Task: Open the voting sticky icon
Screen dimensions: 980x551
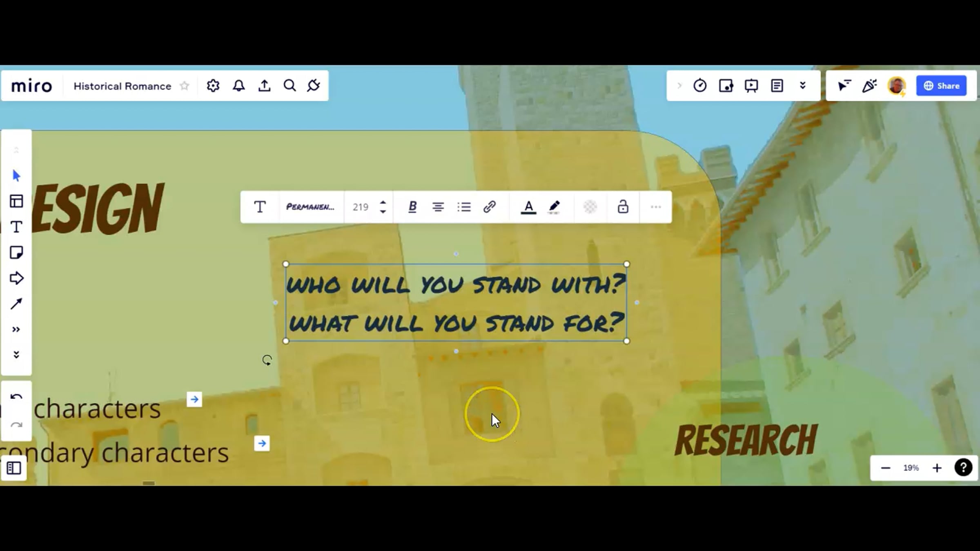Action: tap(726, 86)
